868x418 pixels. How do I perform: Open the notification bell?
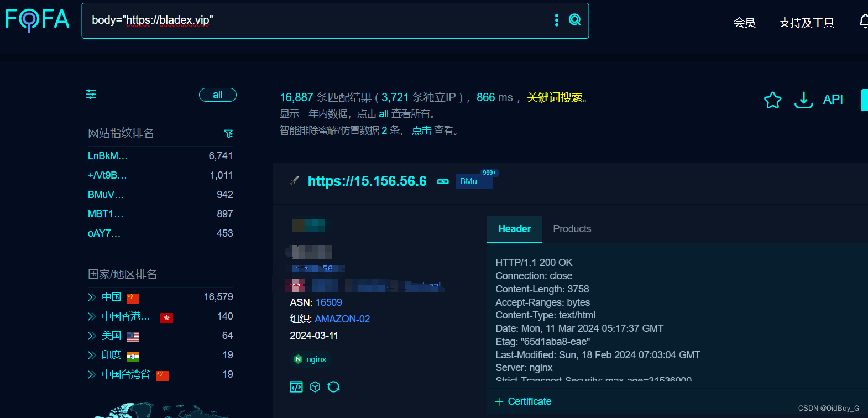(864, 21)
